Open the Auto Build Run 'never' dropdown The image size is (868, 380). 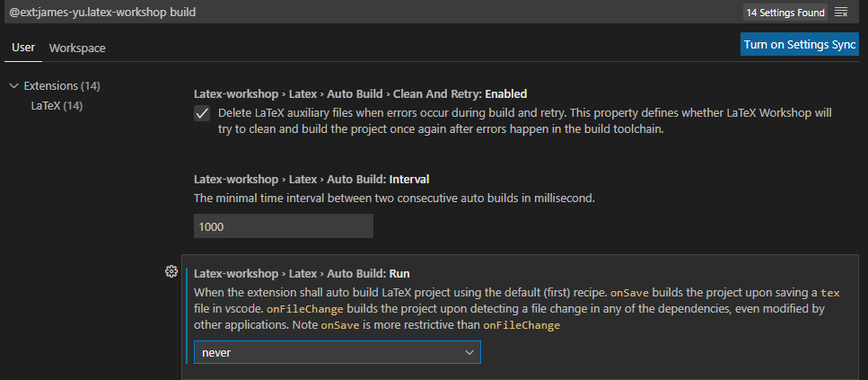tap(337, 353)
